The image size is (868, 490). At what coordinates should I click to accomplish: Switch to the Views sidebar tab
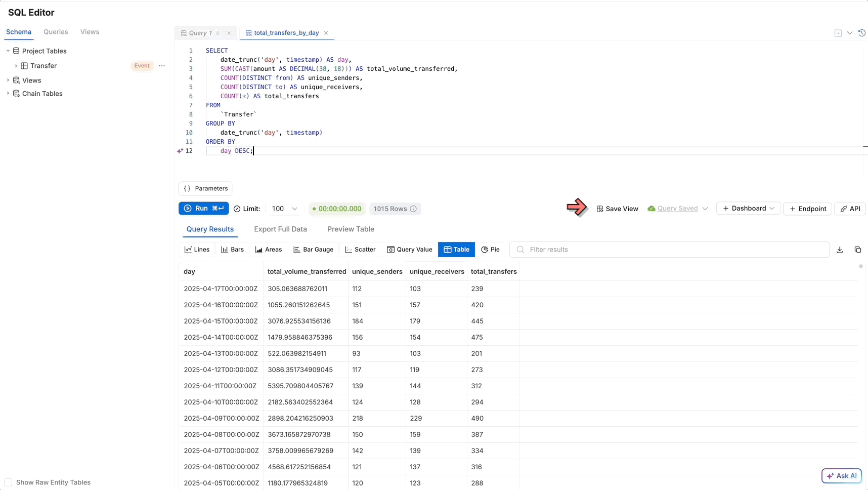tap(90, 32)
